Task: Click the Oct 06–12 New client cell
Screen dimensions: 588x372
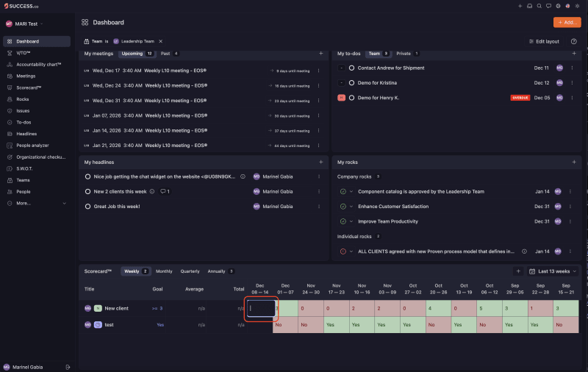Action: pos(490,308)
